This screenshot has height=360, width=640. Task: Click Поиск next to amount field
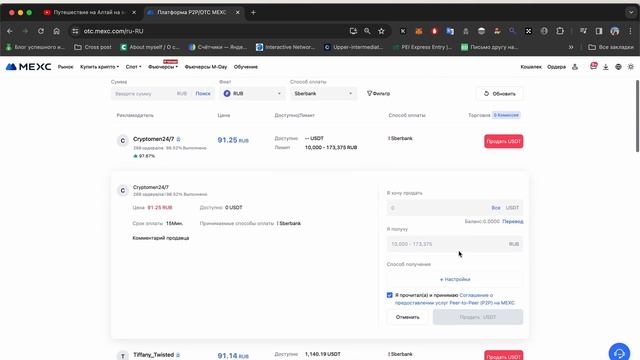tap(203, 93)
